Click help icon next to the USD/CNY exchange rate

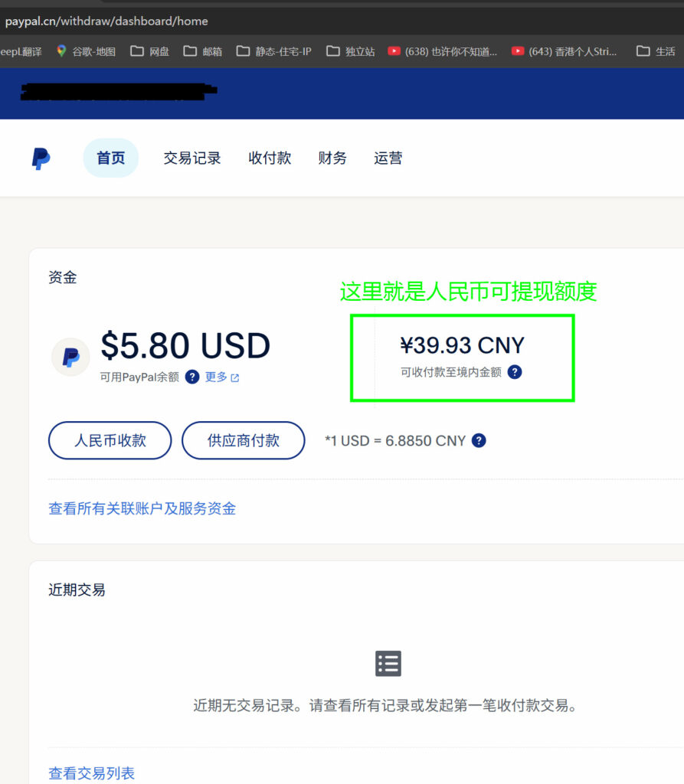pos(479,440)
